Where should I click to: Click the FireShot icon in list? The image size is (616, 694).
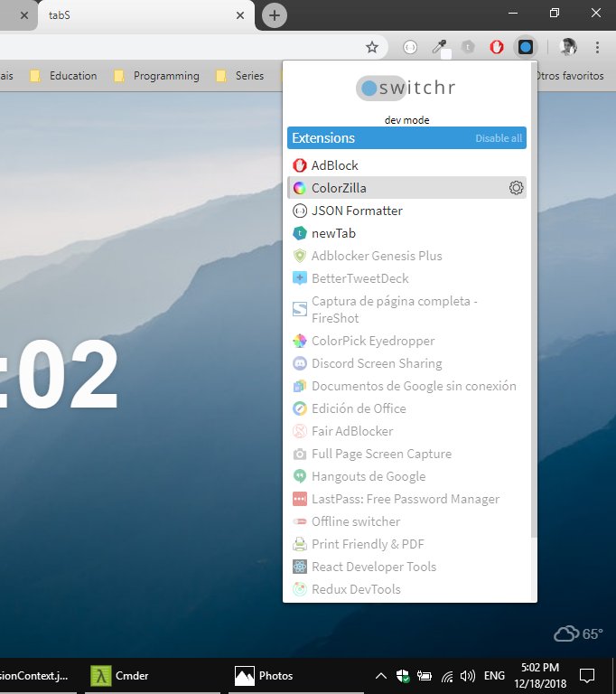[300, 309]
